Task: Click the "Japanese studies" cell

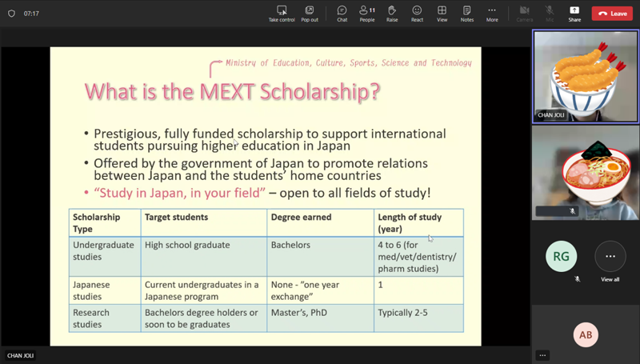Action: click(105, 290)
